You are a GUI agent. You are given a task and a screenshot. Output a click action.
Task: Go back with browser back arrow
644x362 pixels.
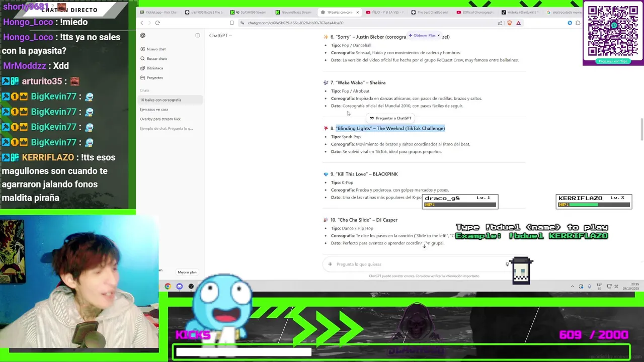pyautogui.click(x=142, y=23)
